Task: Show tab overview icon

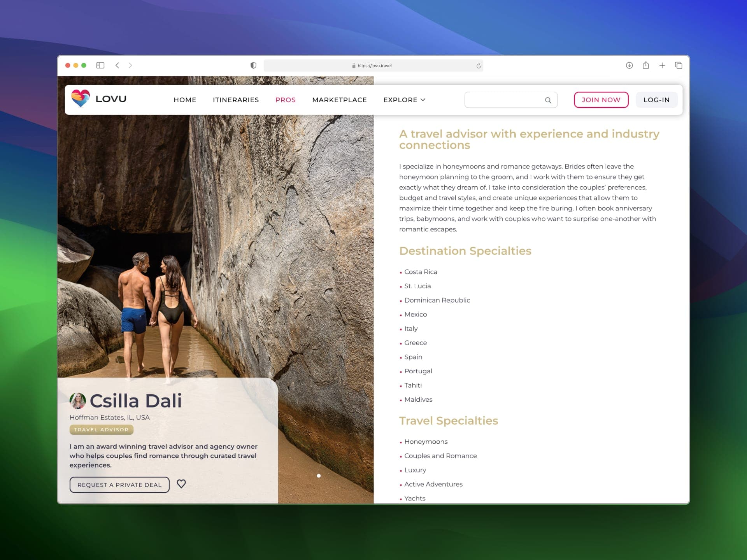Action: (x=679, y=65)
